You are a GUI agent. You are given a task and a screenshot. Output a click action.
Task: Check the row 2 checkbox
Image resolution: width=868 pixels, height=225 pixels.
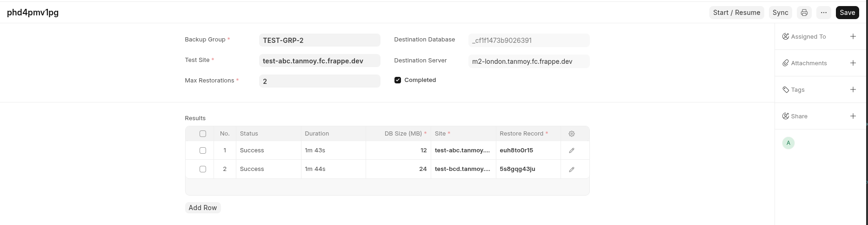coord(203,169)
